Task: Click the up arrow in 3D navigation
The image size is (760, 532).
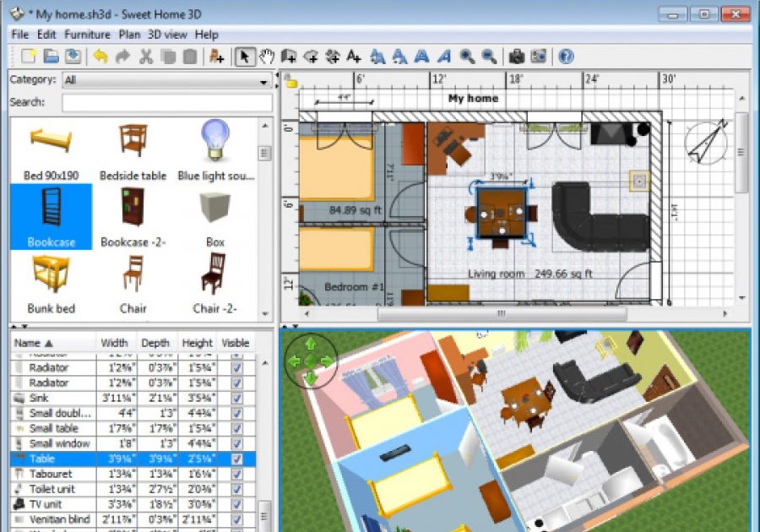Action: (x=311, y=344)
